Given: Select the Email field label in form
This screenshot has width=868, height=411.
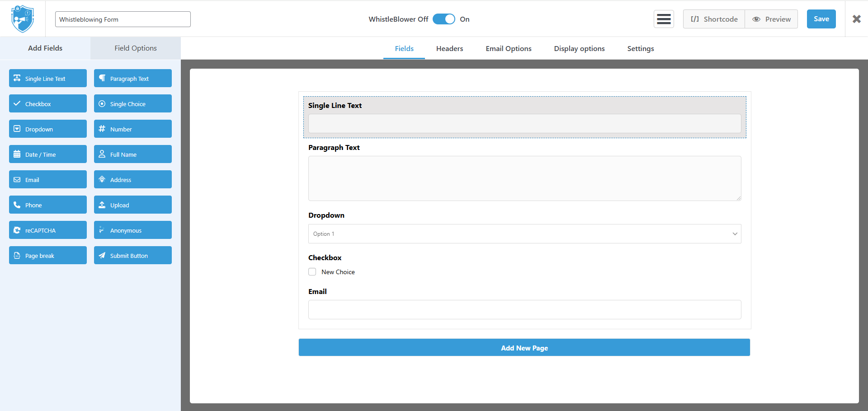Looking at the screenshot, I should (x=318, y=292).
